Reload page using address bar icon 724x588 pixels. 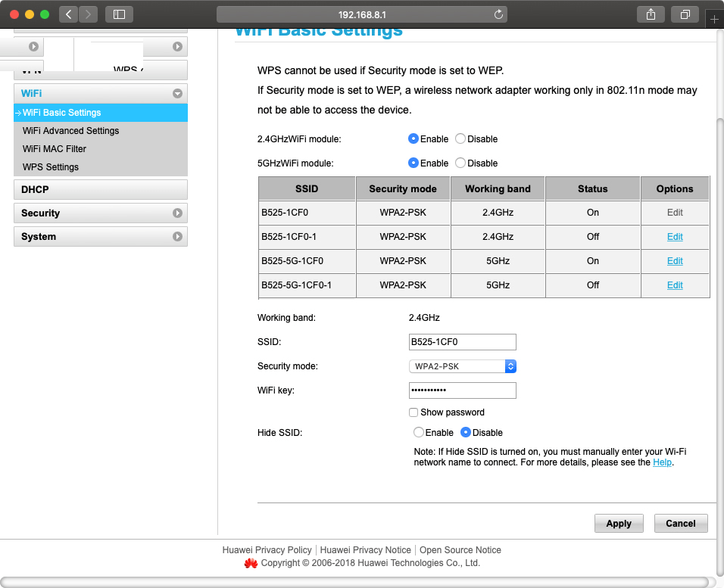[498, 14]
